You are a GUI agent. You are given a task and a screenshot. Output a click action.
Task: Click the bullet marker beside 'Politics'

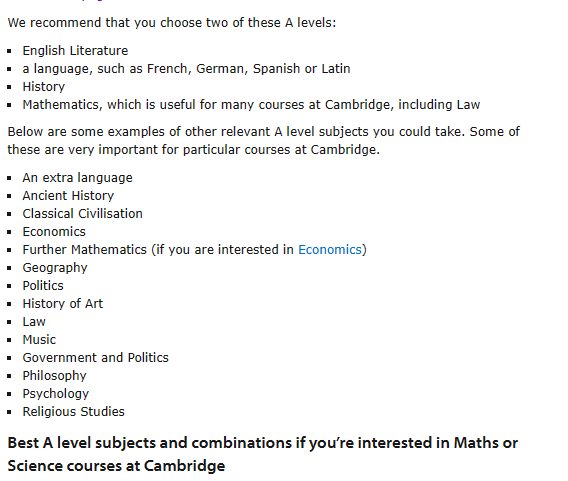click(9, 286)
